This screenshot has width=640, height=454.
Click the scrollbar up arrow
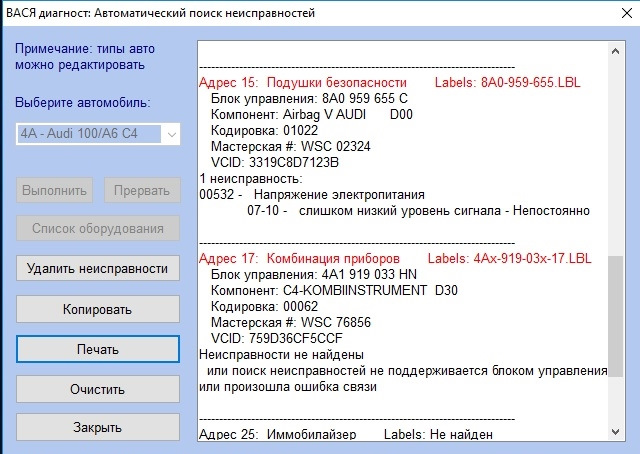coord(616,51)
